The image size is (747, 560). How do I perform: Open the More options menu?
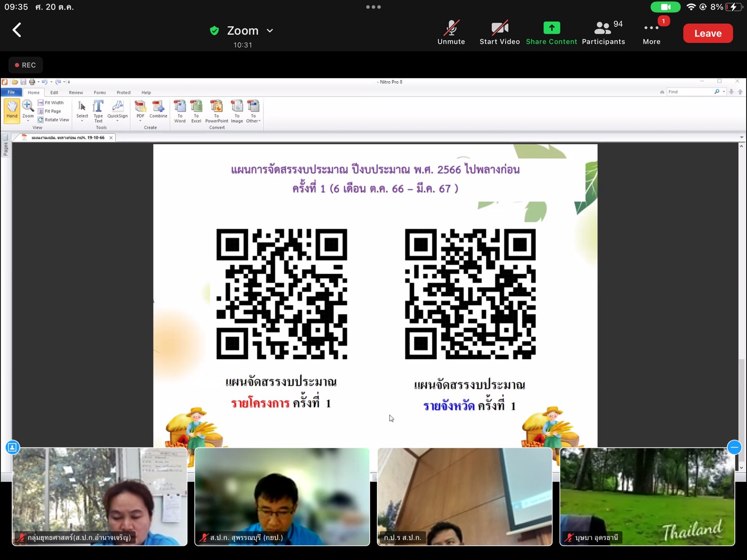click(652, 33)
